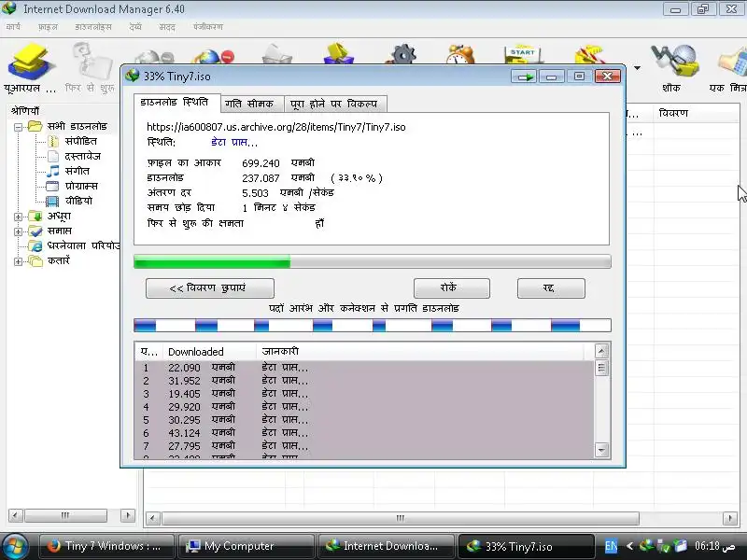This screenshot has height=560, width=747.
Task: Click the Stop toolbar icon with red sign
Action: coord(214,56)
